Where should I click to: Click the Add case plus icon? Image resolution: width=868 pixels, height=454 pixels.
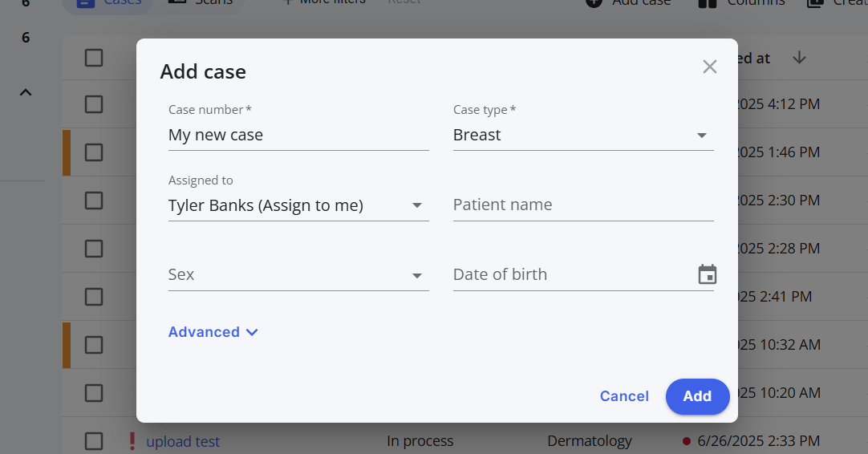594,2
